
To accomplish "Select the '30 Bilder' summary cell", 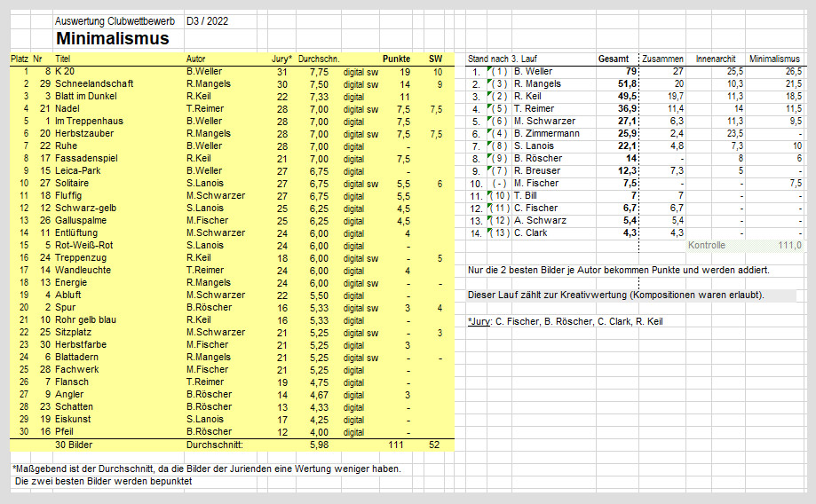I will tap(74, 445).
